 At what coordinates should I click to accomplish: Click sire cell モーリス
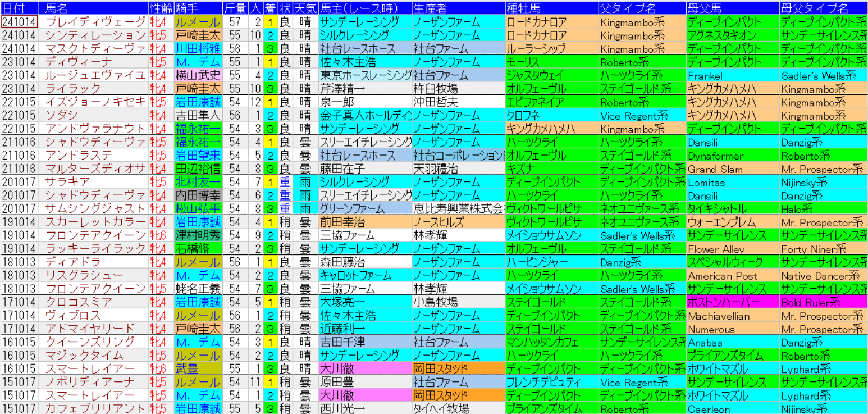(x=551, y=62)
